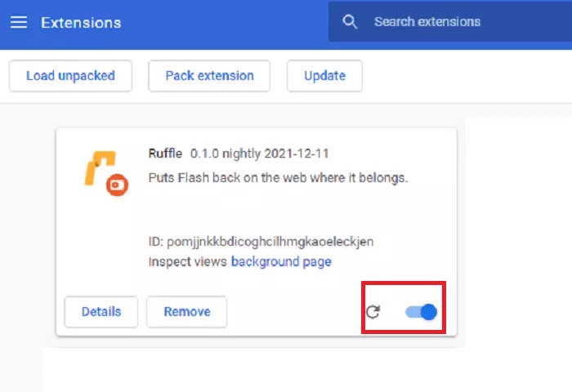Viewport: 572px width, 392px height.
Task: Disable the Ruffle extension toggle
Action: [422, 311]
